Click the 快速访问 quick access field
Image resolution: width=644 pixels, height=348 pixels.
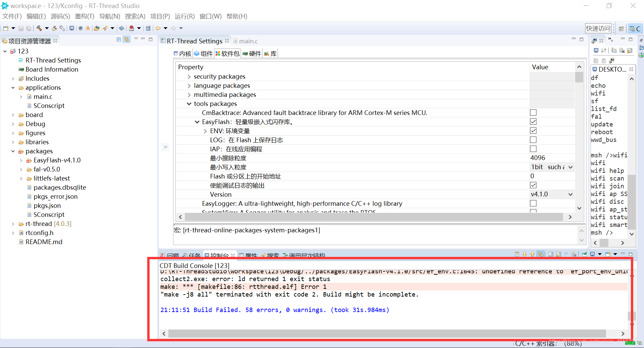click(x=598, y=29)
